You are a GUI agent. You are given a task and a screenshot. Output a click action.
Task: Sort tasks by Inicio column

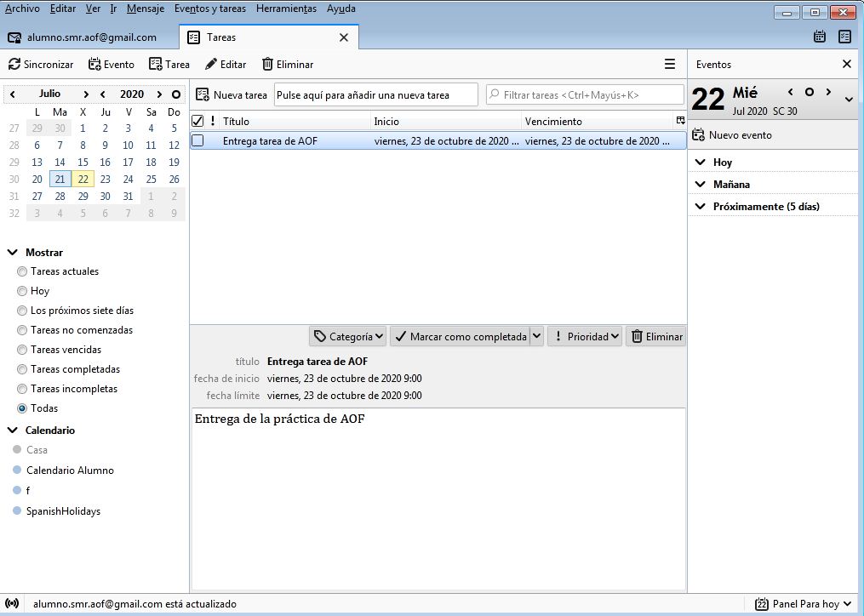(x=446, y=121)
